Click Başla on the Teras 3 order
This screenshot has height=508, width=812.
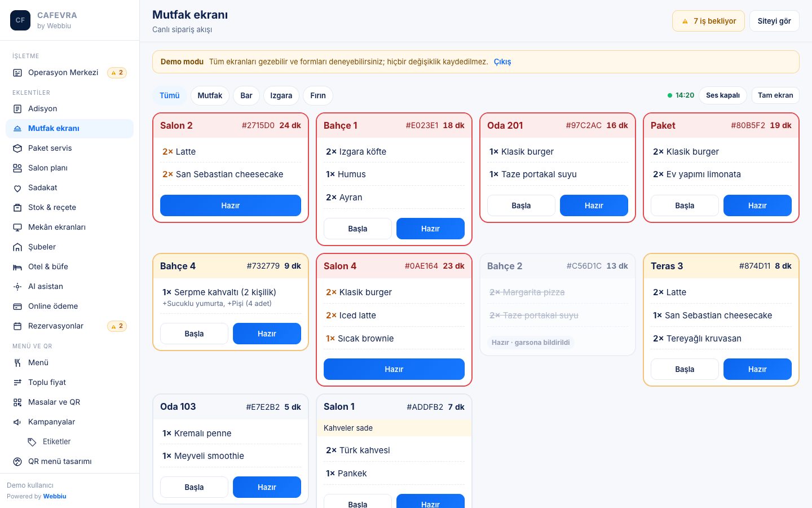click(685, 369)
